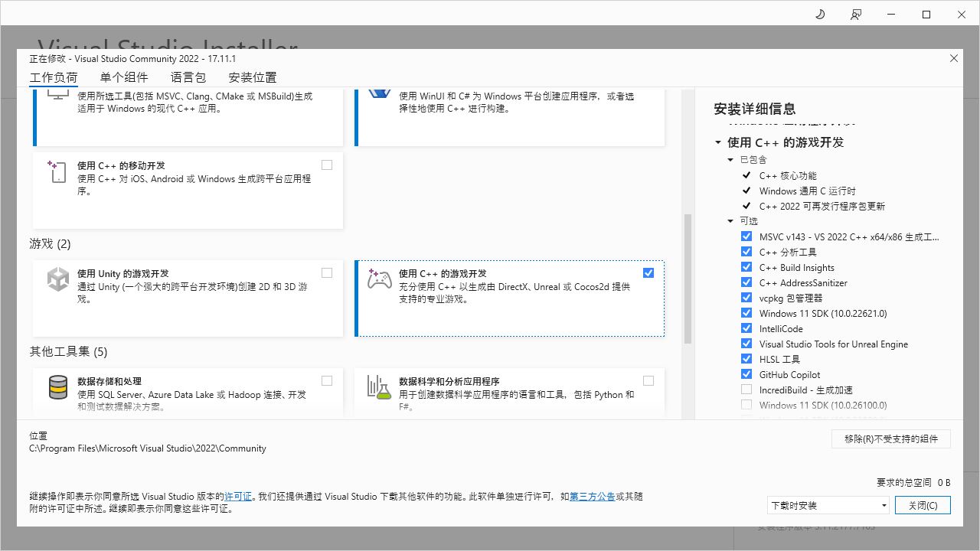Click the 要求的总空间 0 B text
The width and height of the screenshot is (980, 551).
pyautogui.click(x=913, y=483)
